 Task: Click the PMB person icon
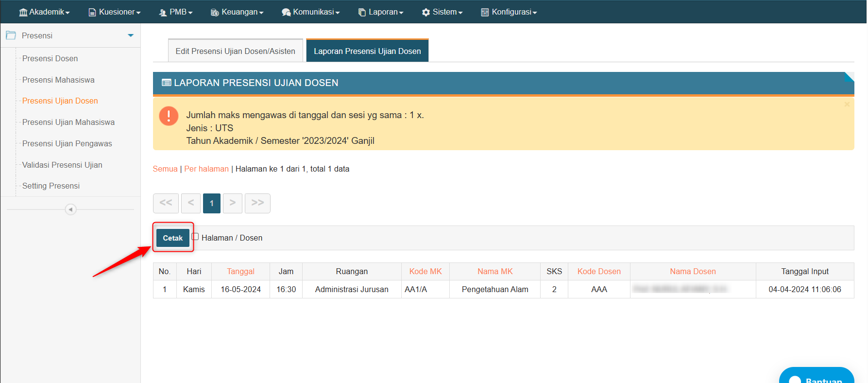(x=163, y=12)
